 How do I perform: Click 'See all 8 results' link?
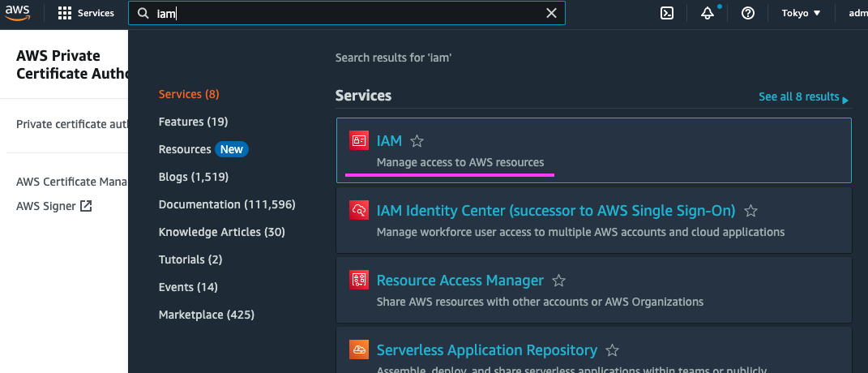point(803,97)
